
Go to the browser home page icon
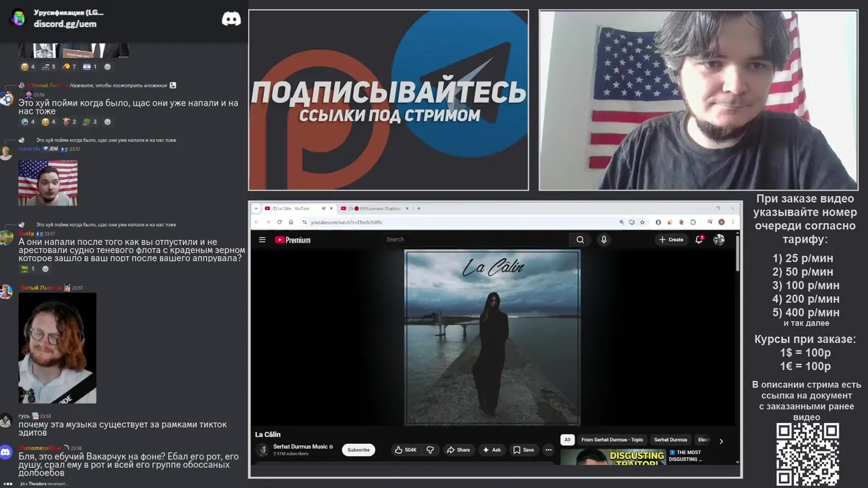[291, 222]
